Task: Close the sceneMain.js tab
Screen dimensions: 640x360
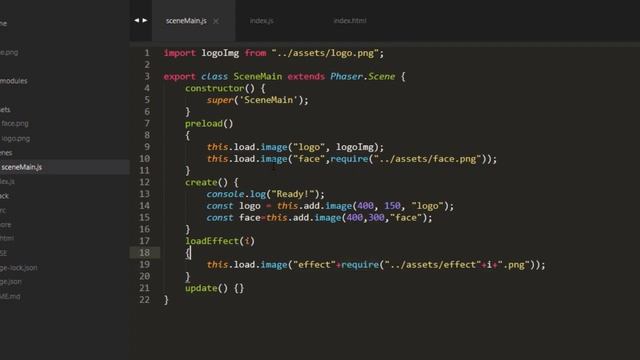Action: (216, 21)
